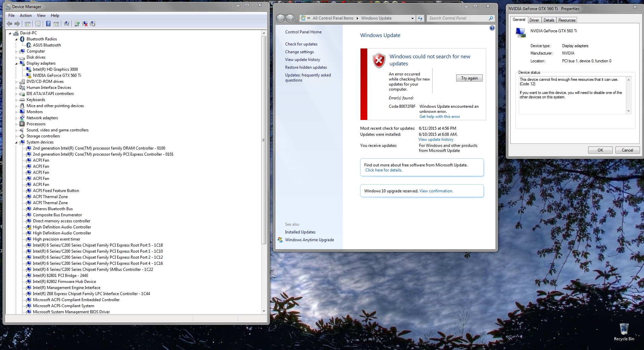Expand the DVD/CD-ROM drives tree node
The height and width of the screenshot is (350, 644).
pyautogui.click(x=16, y=82)
